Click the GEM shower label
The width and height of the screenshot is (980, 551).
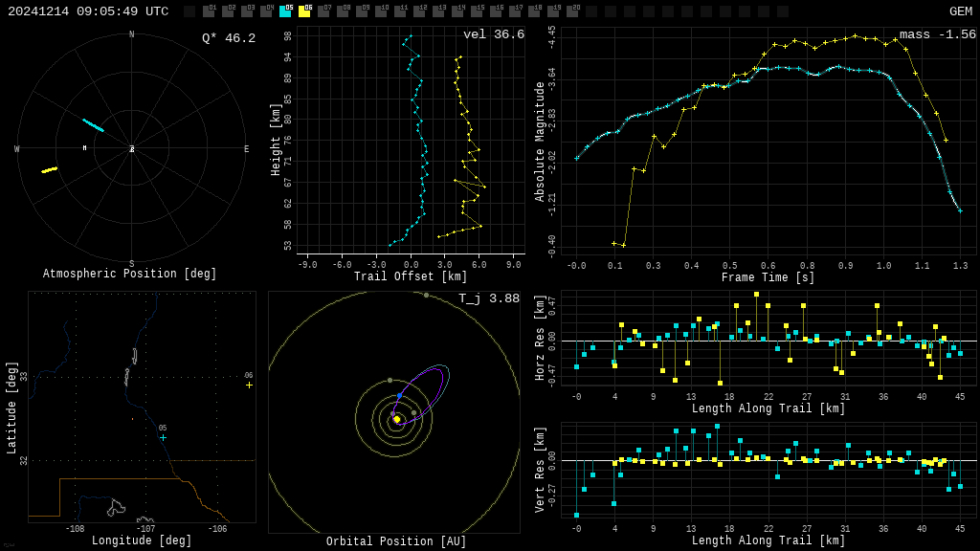pyautogui.click(x=960, y=11)
